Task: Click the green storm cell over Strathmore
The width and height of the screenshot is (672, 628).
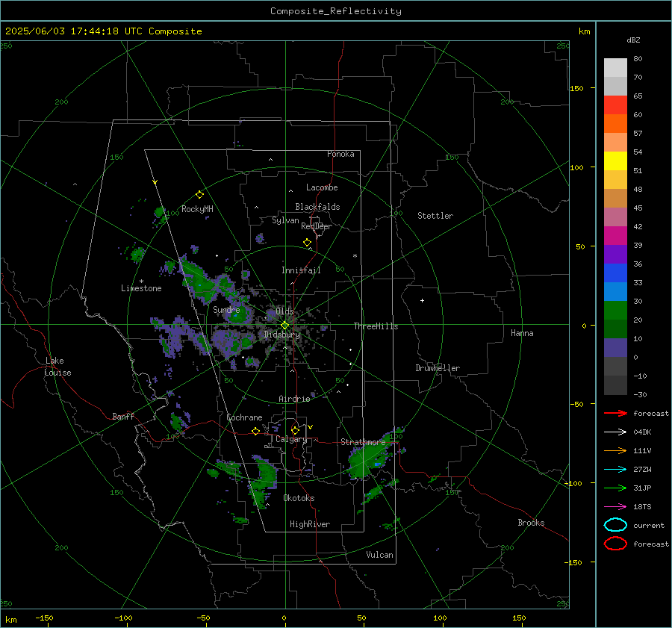Action: (x=367, y=457)
